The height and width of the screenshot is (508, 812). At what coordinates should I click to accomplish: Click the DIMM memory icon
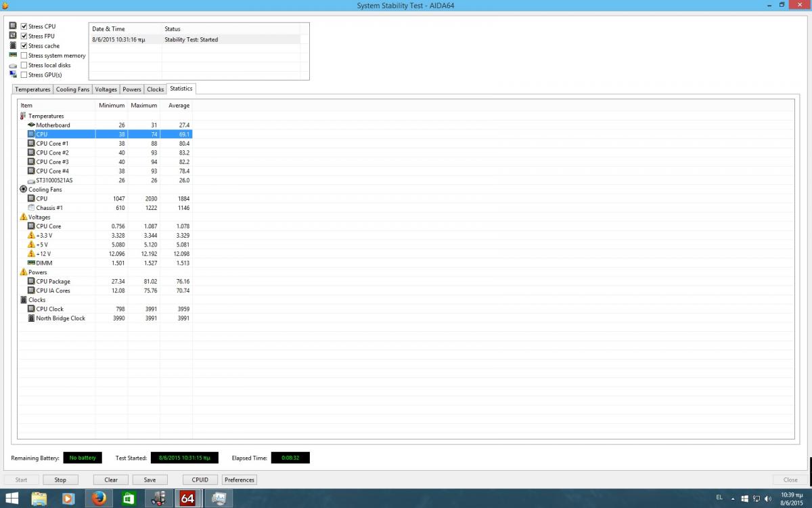tap(31, 263)
